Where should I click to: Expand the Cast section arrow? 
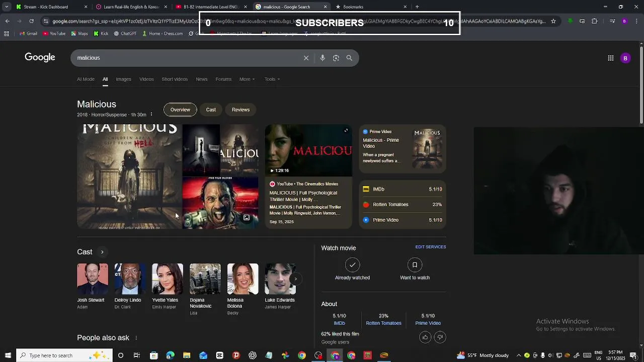tap(102, 252)
